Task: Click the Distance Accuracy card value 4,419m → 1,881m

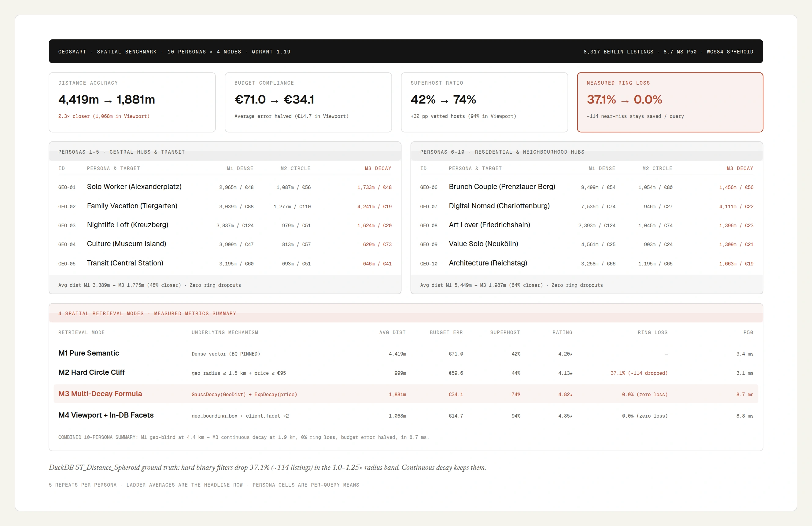Action: click(106, 100)
